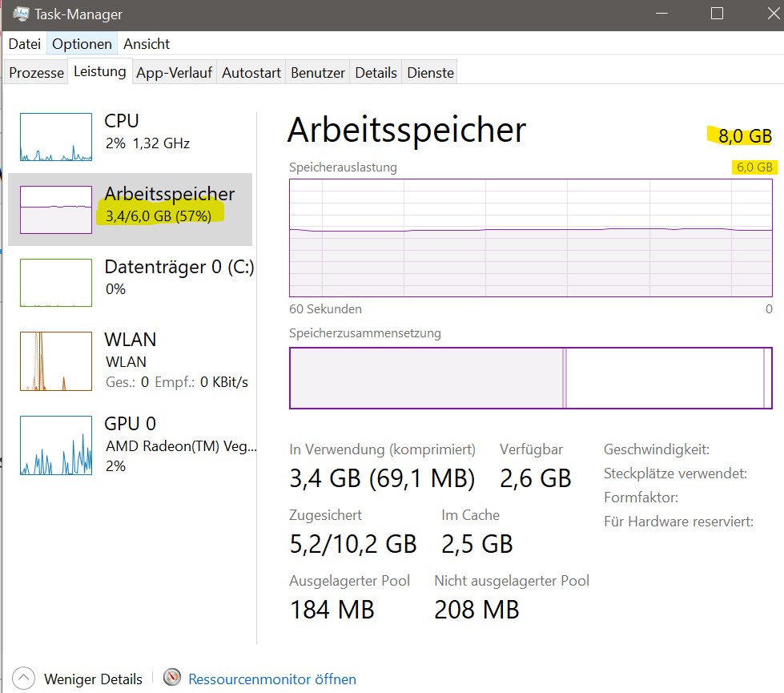The width and height of the screenshot is (784, 693).
Task: Click the Speicherzusammensetzung memory composition bar
Action: point(530,378)
